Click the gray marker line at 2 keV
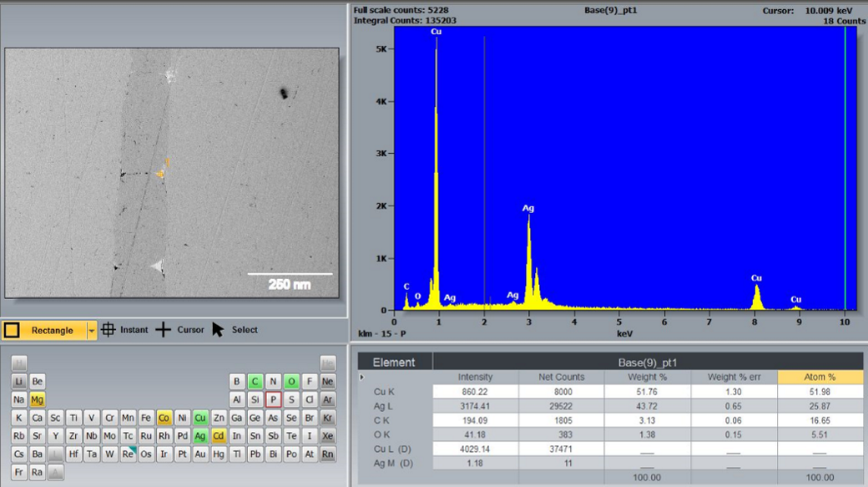The width and height of the screenshot is (868, 487). pos(484,172)
